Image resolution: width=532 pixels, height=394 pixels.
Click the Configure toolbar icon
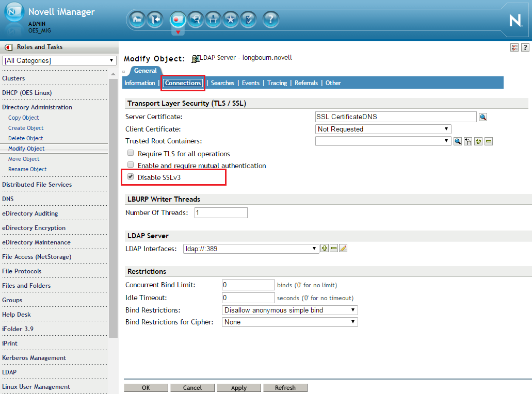(213, 19)
